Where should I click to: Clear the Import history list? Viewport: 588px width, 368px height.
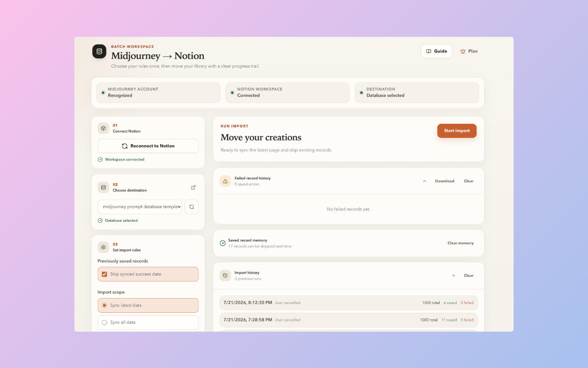point(469,276)
